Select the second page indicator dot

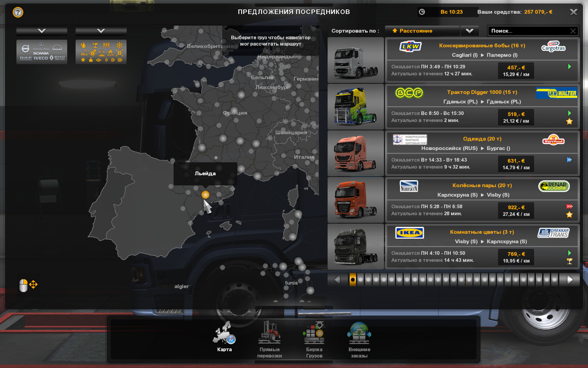[x=360, y=280]
